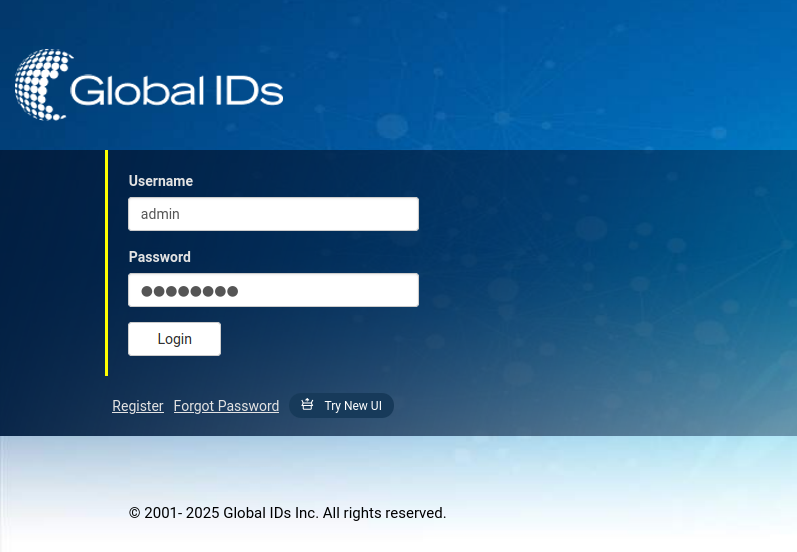Click the yellow vertical bar beside the form
The image size is (797, 552).
(106, 263)
